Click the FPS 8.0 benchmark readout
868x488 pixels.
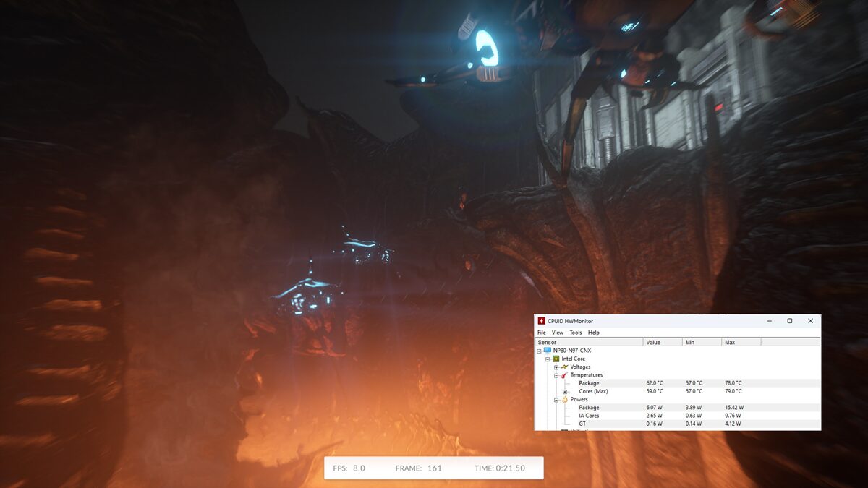tap(349, 468)
